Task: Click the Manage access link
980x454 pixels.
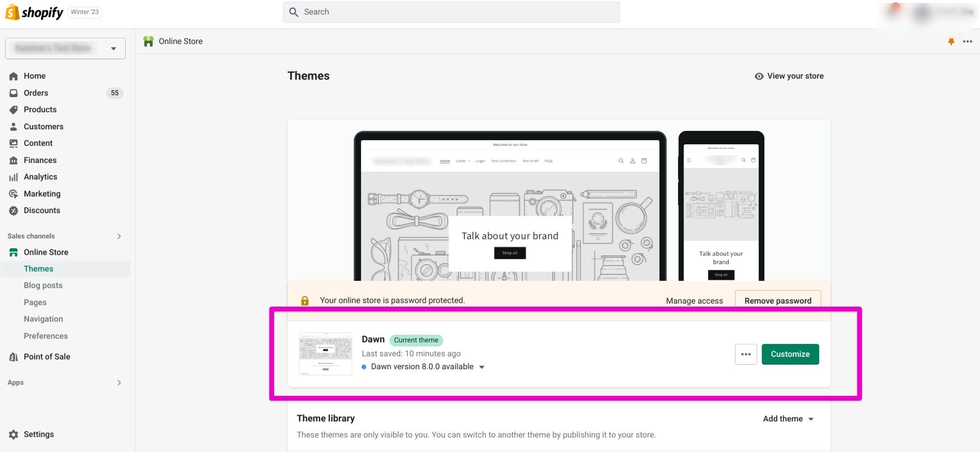Action: tap(695, 301)
